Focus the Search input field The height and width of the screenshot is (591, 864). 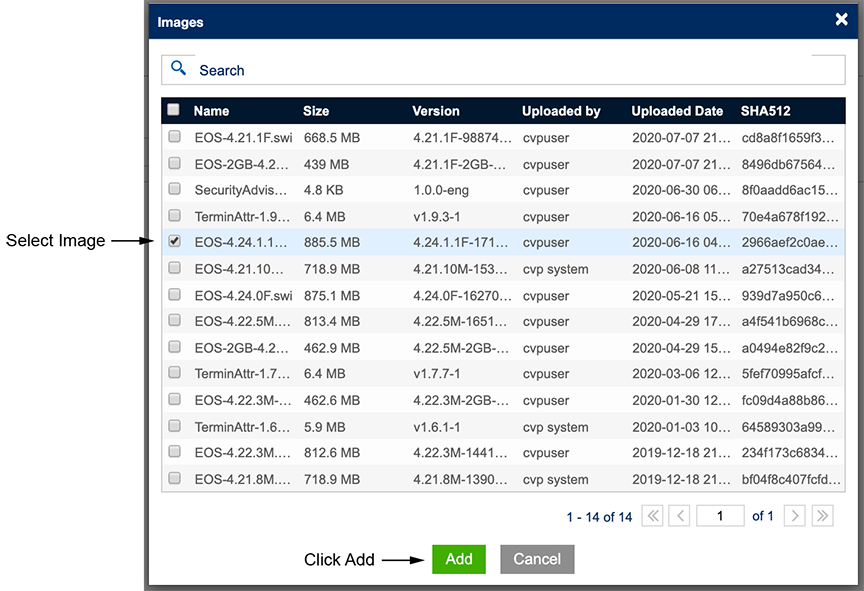tap(503, 70)
